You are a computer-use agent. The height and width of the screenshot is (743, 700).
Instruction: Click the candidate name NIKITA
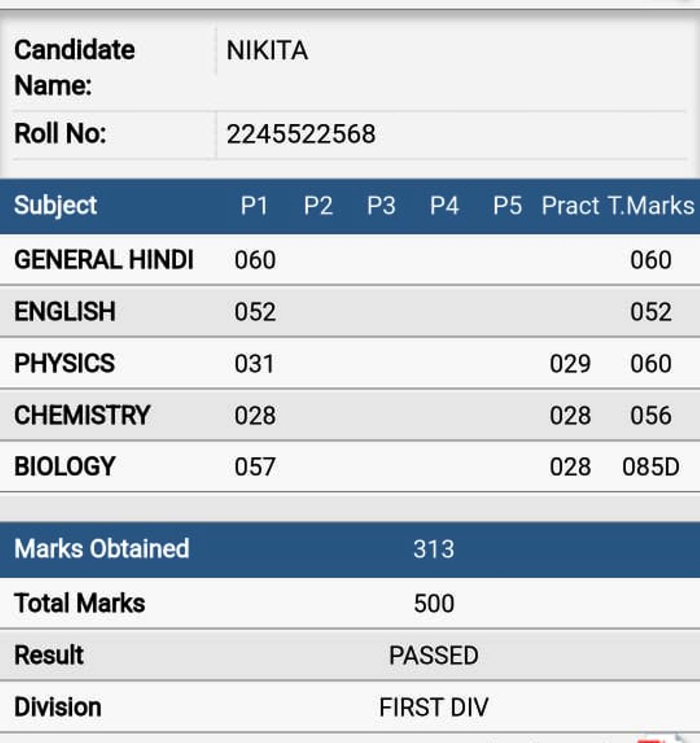[x=267, y=51]
